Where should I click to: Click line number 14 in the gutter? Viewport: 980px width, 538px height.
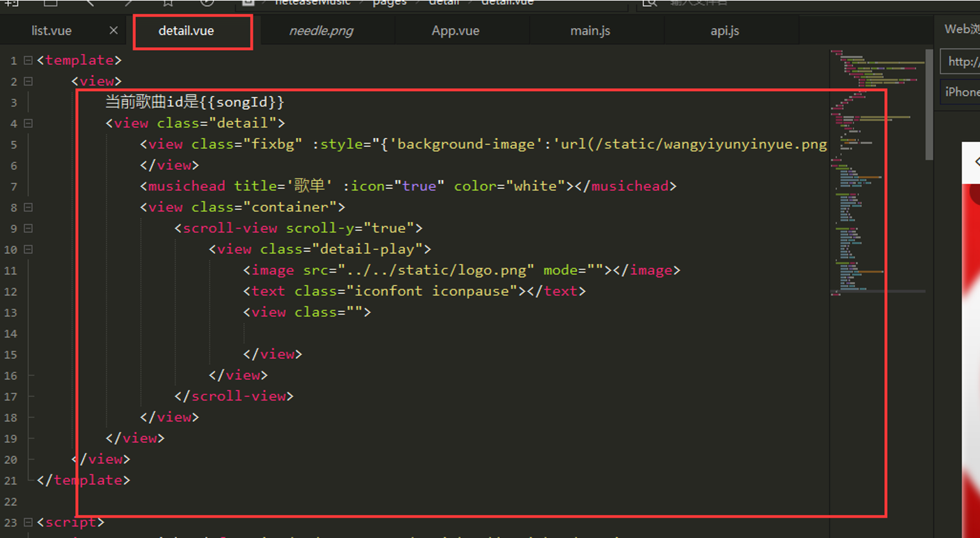coord(11,334)
